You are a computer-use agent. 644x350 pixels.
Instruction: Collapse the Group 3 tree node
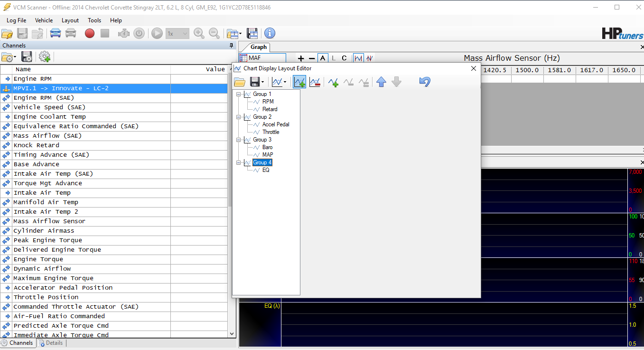(x=239, y=140)
